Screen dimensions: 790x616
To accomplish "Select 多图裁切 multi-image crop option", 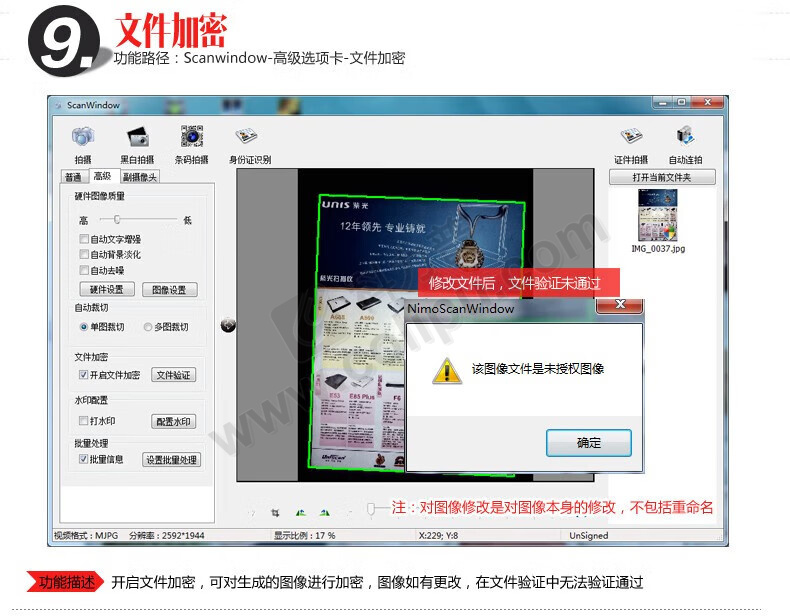I will coord(148,327).
